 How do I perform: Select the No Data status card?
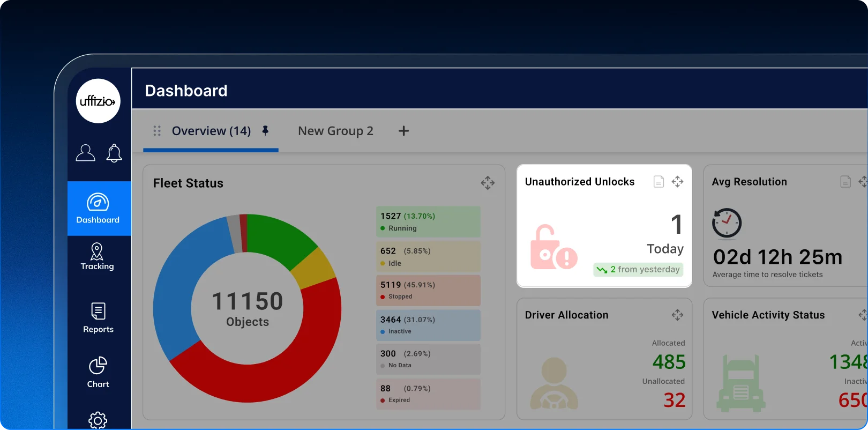[428, 359]
